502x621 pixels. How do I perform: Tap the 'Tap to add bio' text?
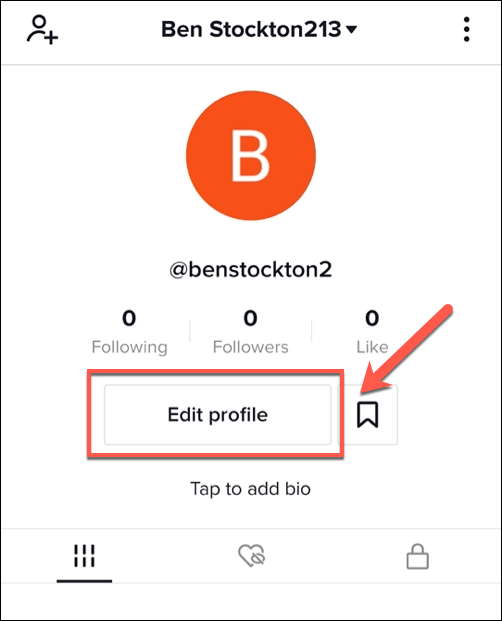pyautogui.click(x=251, y=489)
